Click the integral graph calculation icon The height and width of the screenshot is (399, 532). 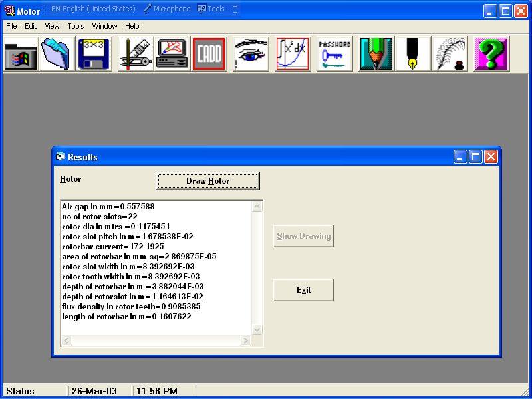pos(293,54)
